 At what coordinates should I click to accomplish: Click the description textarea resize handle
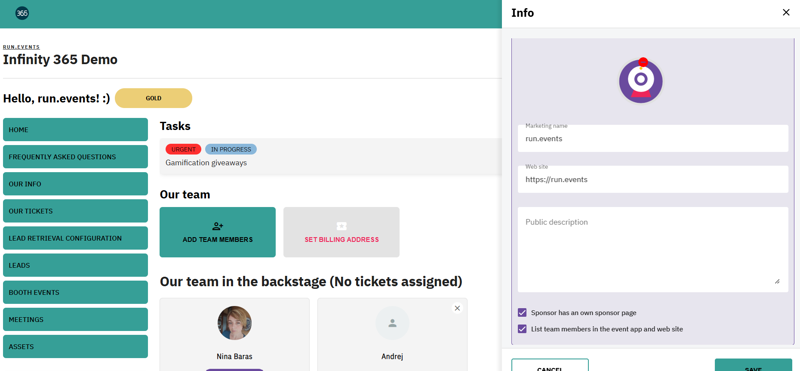777,281
